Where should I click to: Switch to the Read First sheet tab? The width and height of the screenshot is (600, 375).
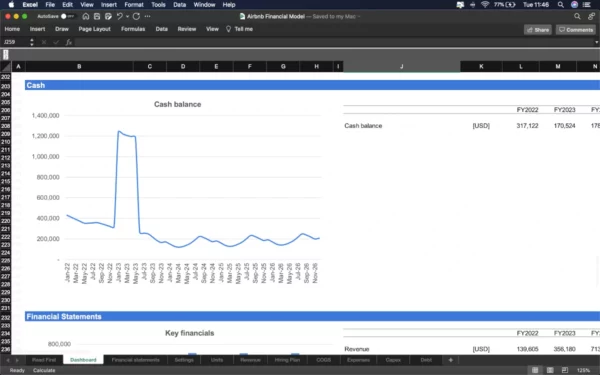click(44, 360)
